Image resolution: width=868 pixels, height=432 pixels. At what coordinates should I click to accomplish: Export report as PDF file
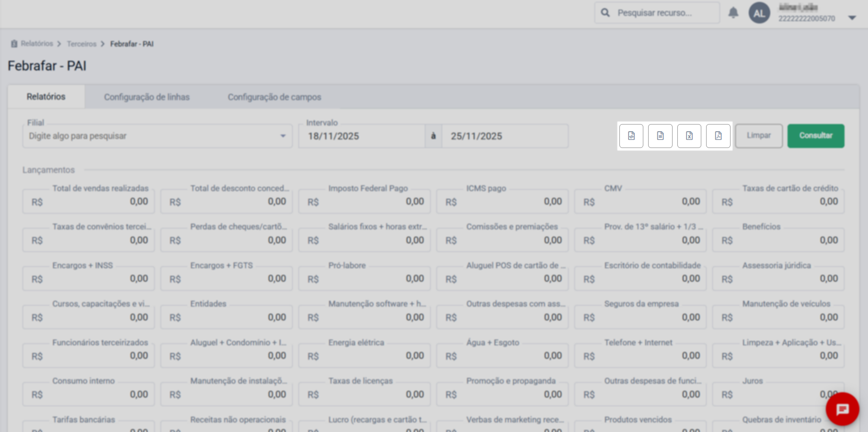(x=718, y=136)
